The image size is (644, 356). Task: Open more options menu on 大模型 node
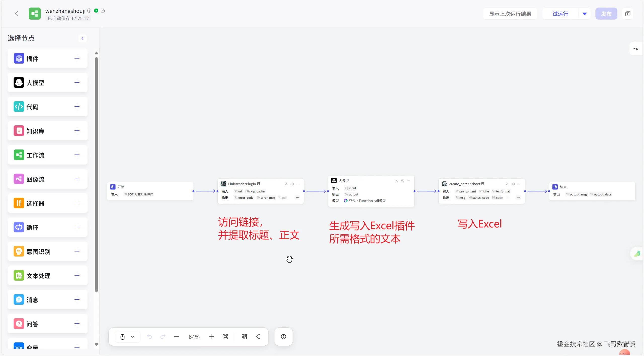pos(409,181)
